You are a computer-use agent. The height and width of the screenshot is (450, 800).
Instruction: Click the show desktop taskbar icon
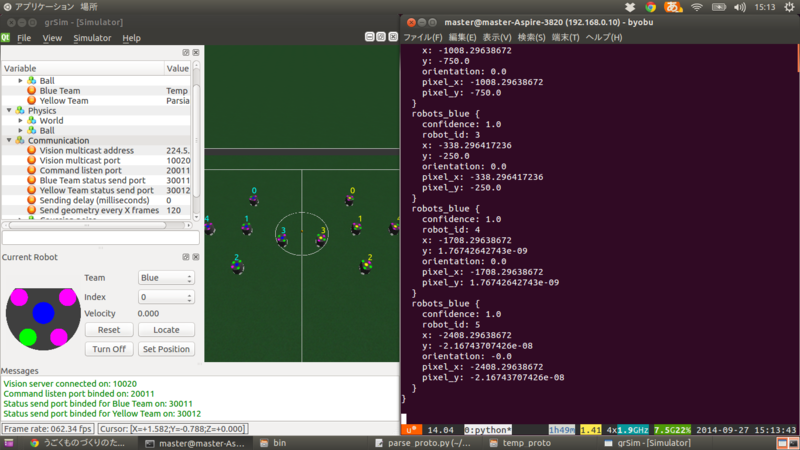(9, 443)
